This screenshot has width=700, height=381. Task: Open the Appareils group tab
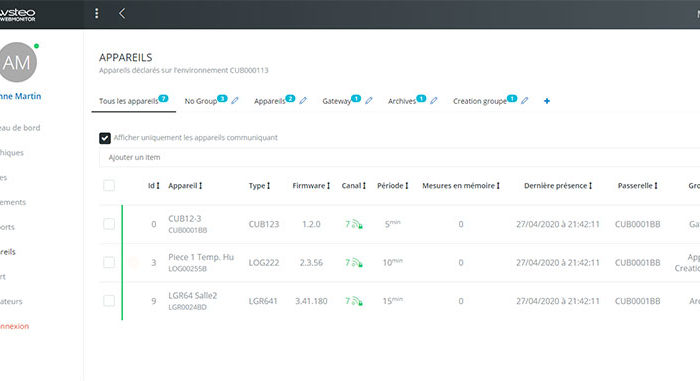point(270,101)
